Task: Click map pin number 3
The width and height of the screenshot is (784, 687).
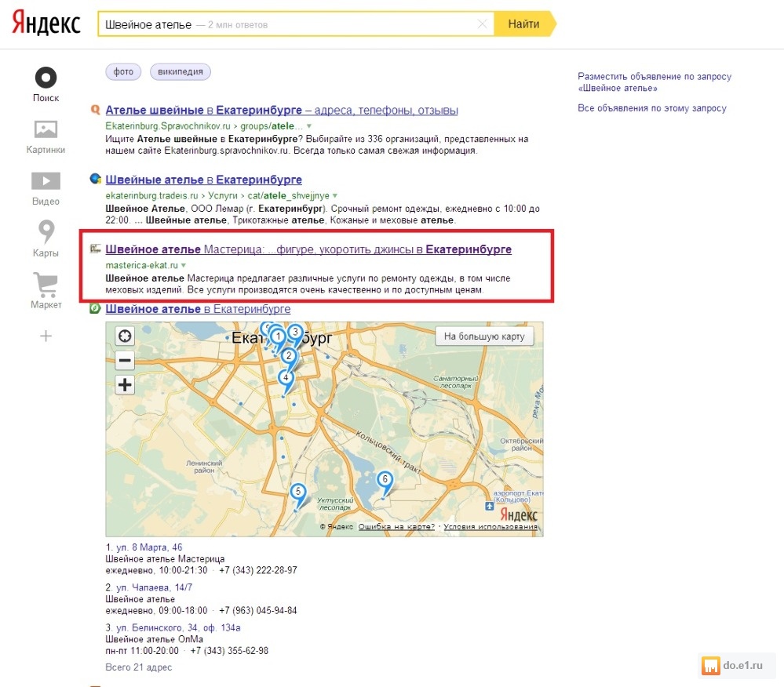Action: [296, 333]
